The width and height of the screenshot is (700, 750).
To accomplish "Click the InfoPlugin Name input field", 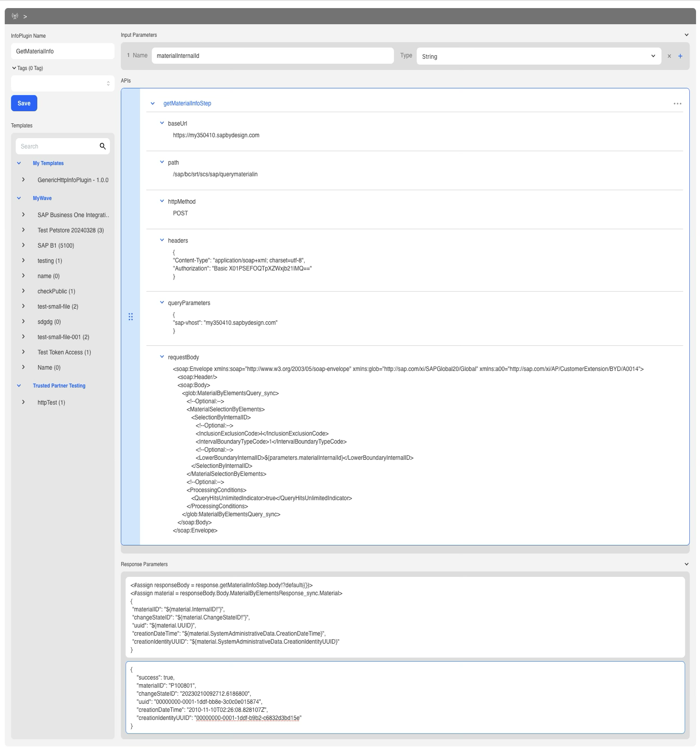I will click(62, 51).
